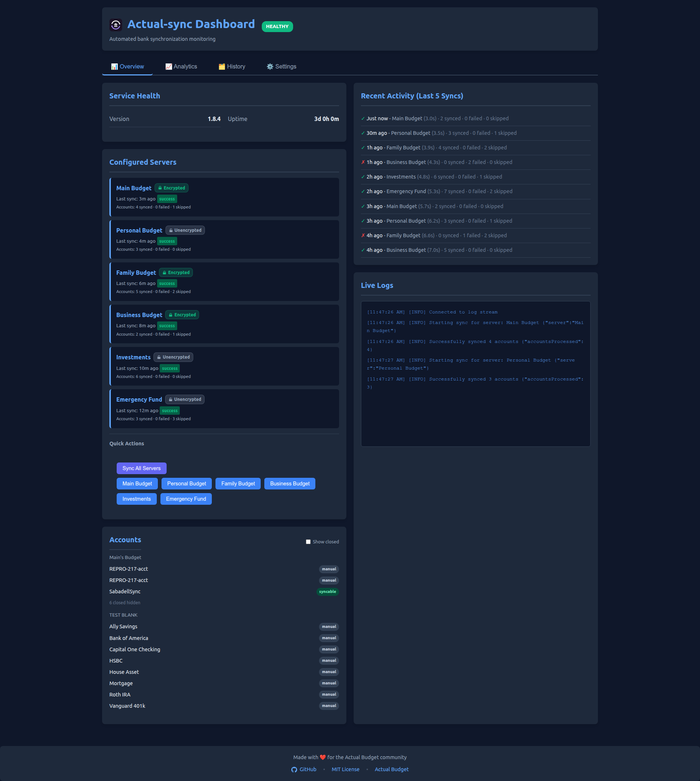Select the 1h ago Family Budget activity entry
Viewport: 700px width, 781px height.
[476, 148]
